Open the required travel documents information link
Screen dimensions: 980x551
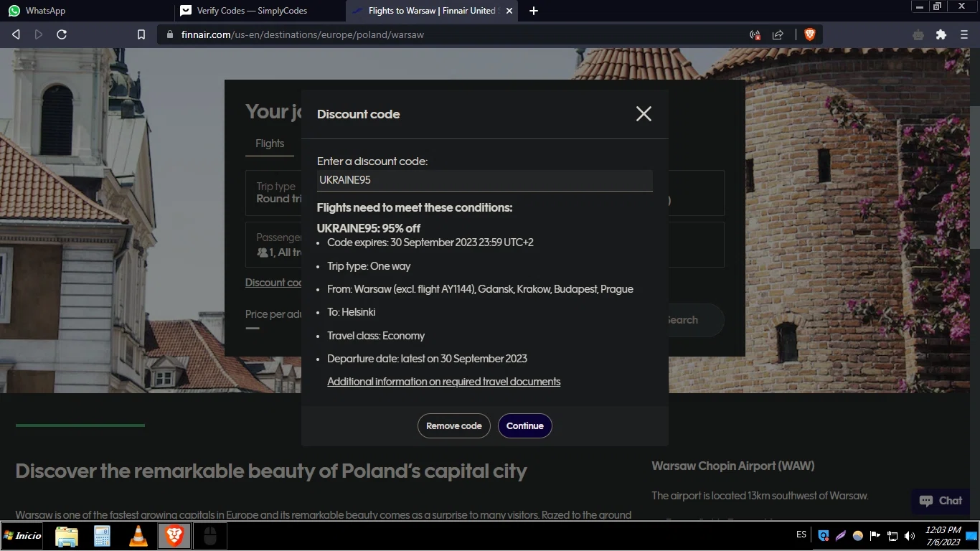[x=444, y=382]
